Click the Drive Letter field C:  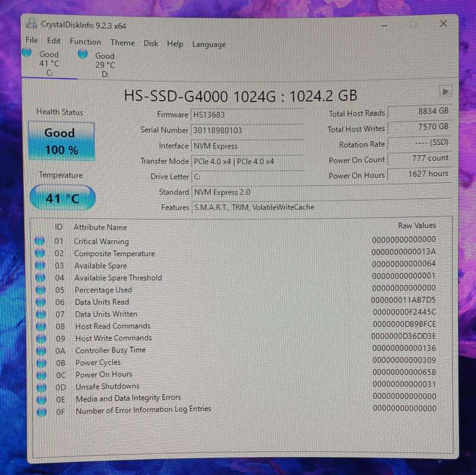[248, 177]
